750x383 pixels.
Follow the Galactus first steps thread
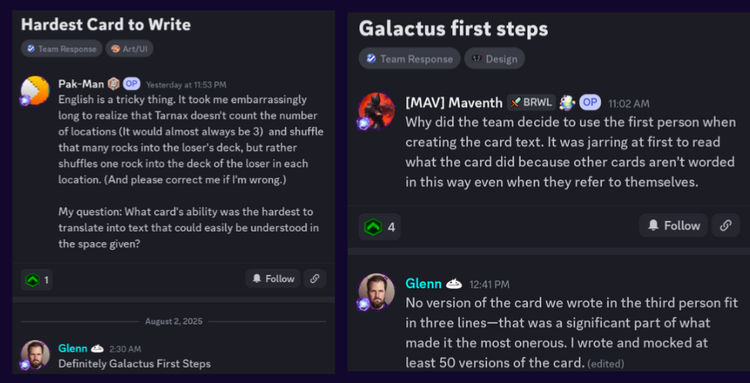[x=673, y=226]
